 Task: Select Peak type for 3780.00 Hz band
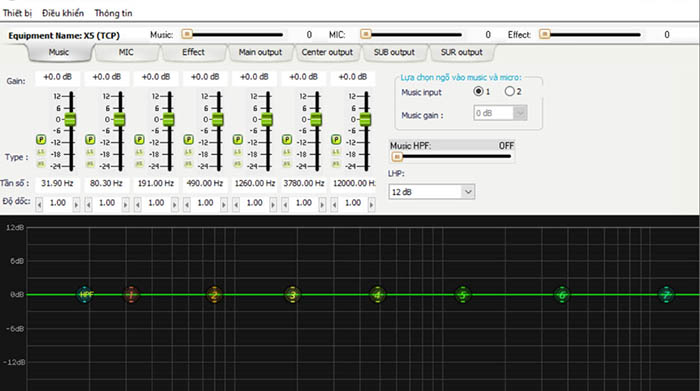pos(287,140)
